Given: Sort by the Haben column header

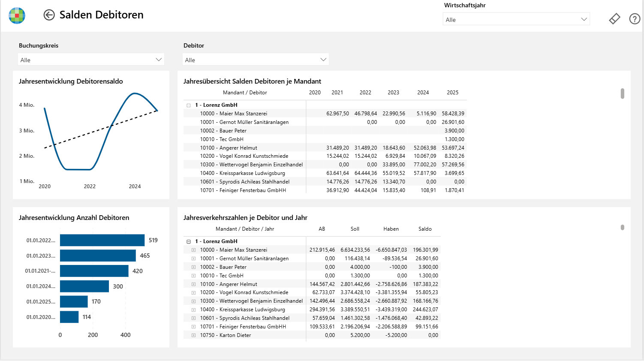Looking at the screenshot, I should click(x=391, y=229).
